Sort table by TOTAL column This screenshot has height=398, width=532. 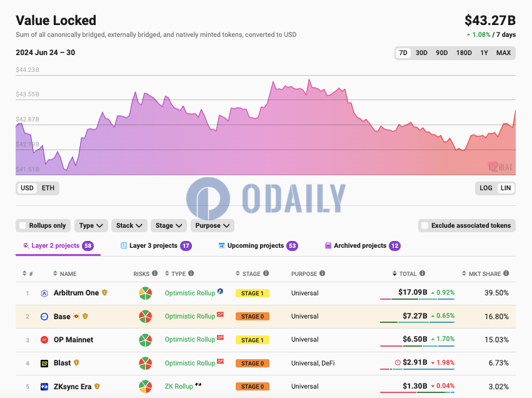(x=404, y=273)
